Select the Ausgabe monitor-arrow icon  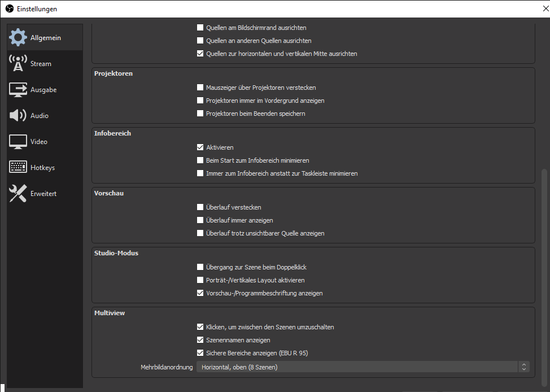[18, 90]
